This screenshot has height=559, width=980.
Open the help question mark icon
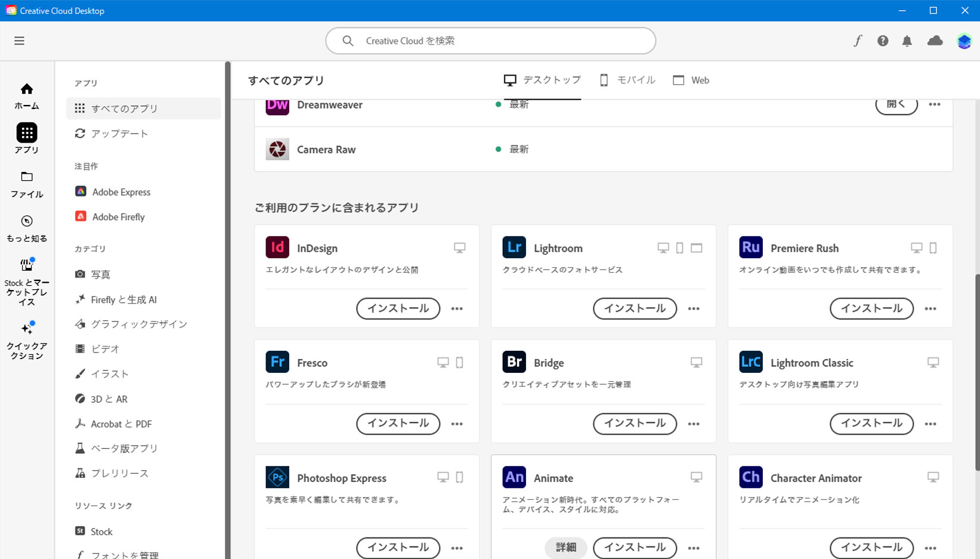[x=883, y=41]
